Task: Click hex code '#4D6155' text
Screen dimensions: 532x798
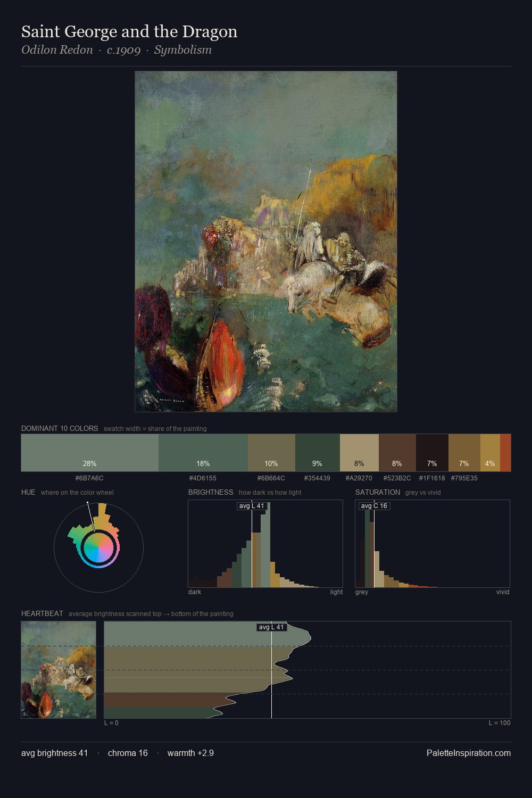Action: (203, 478)
